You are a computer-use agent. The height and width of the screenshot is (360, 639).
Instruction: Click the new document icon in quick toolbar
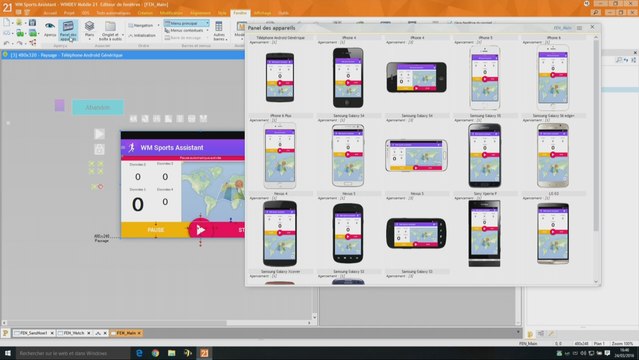(x=7, y=22)
